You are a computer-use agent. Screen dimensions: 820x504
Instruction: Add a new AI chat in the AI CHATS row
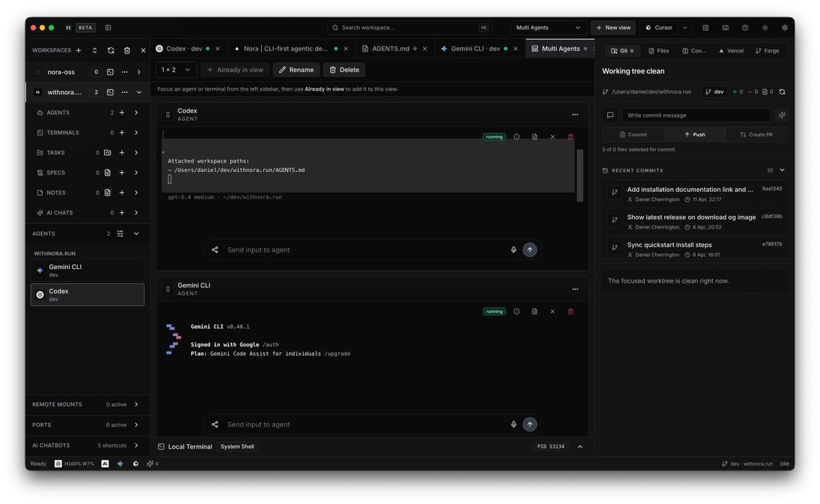(x=122, y=212)
